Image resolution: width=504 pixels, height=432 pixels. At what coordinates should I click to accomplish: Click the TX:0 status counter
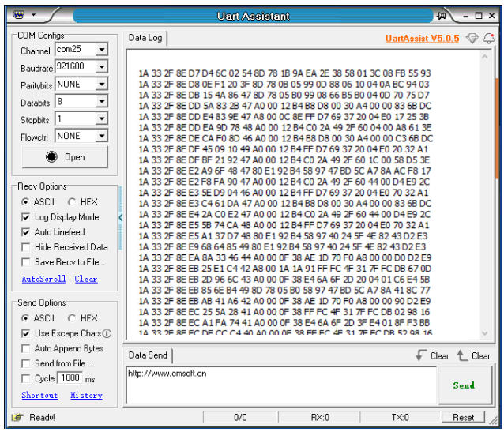(x=400, y=418)
